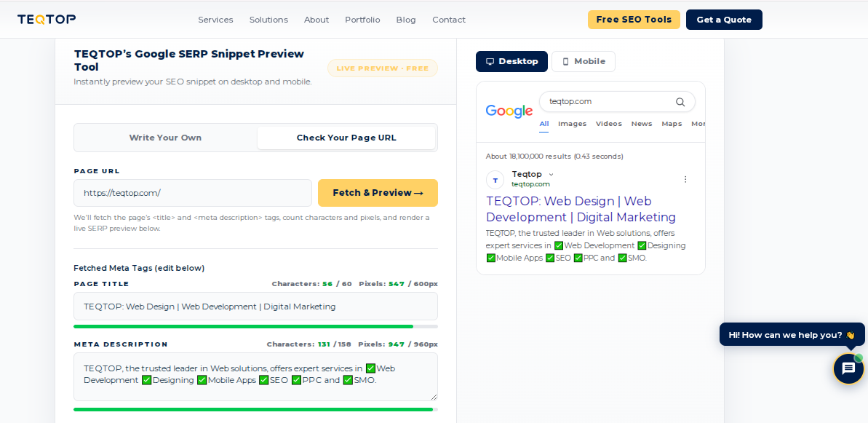This screenshot has height=423, width=868.
Task: Click the snippet description text in preview
Action: [586, 245]
